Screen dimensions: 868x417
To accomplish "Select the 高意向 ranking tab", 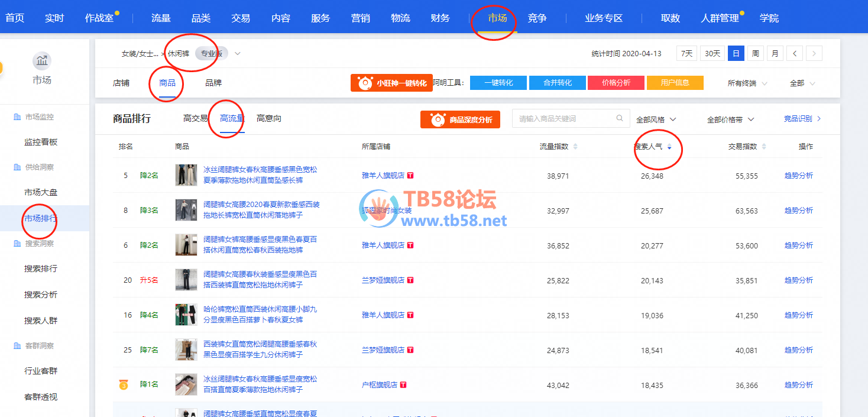I will (x=269, y=119).
